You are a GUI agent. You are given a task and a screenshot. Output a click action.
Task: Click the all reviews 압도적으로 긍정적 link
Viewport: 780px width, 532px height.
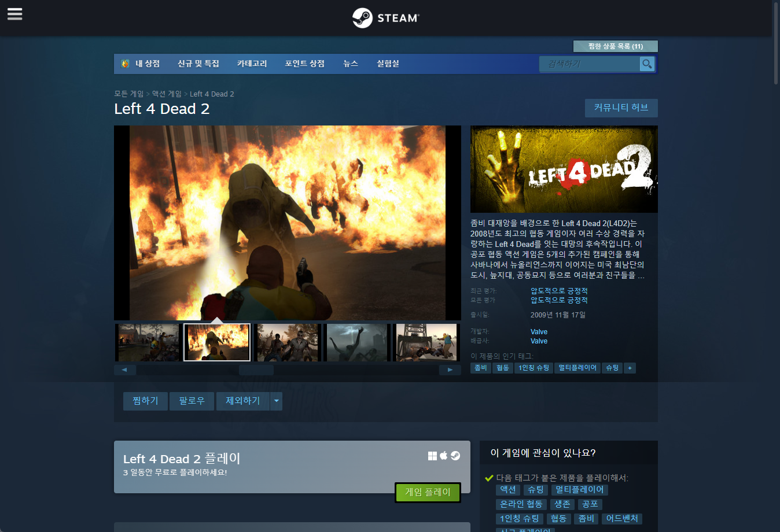point(559,300)
